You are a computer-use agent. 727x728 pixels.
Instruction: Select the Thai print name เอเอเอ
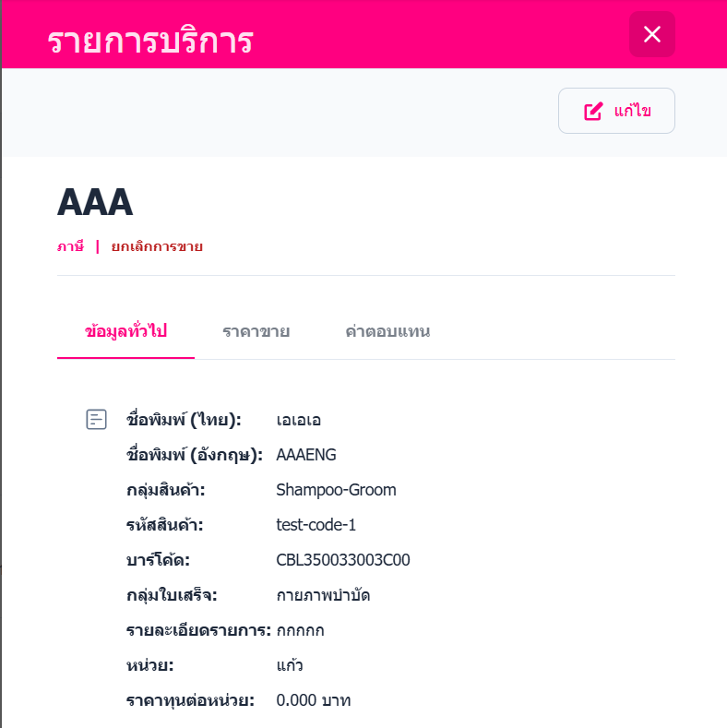pyautogui.click(x=298, y=420)
